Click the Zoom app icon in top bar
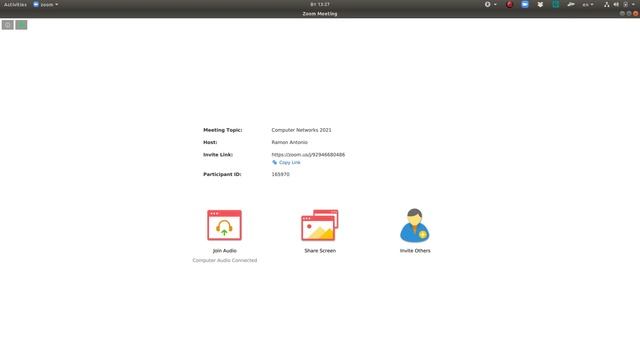 point(36,4)
